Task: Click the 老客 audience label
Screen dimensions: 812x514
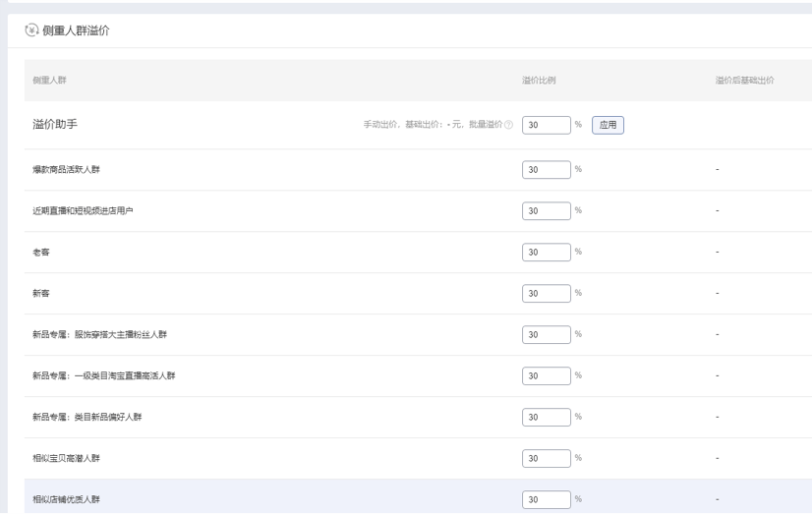Action: click(x=41, y=253)
